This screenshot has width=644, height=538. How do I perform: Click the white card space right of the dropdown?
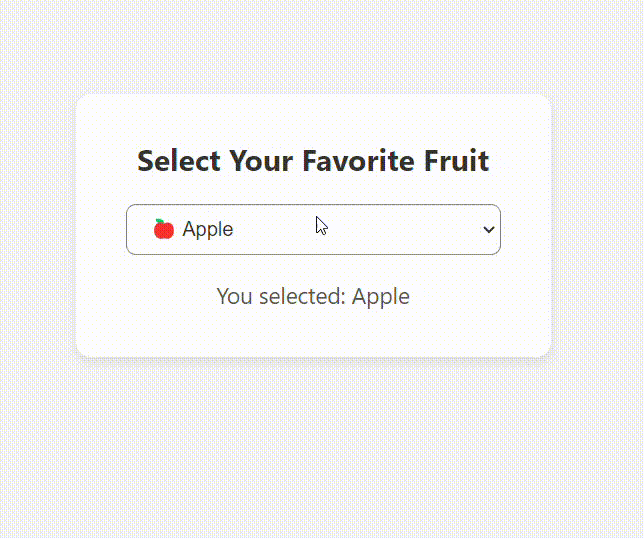point(525,229)
